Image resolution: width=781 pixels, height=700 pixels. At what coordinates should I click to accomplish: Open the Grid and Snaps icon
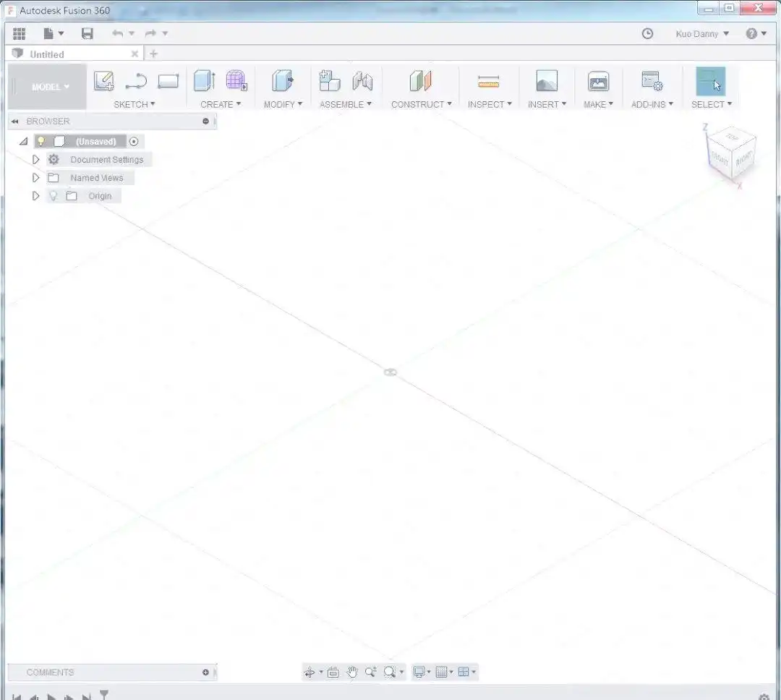[x=441, y=672]
